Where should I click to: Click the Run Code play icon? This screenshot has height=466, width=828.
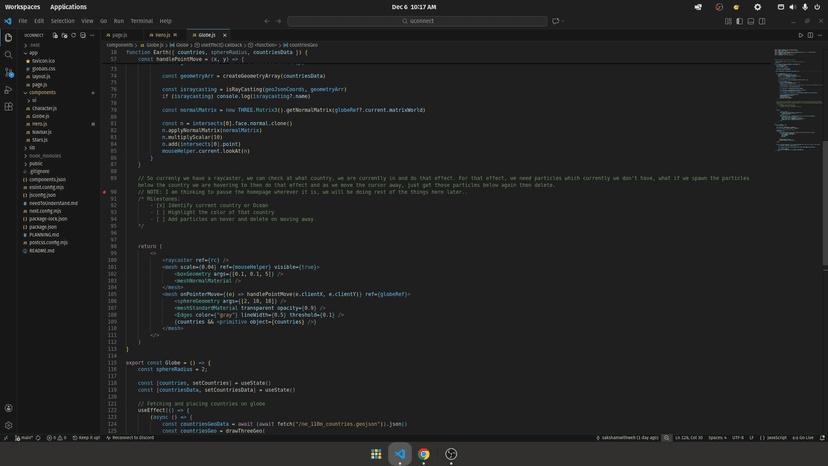pos(800,35)
